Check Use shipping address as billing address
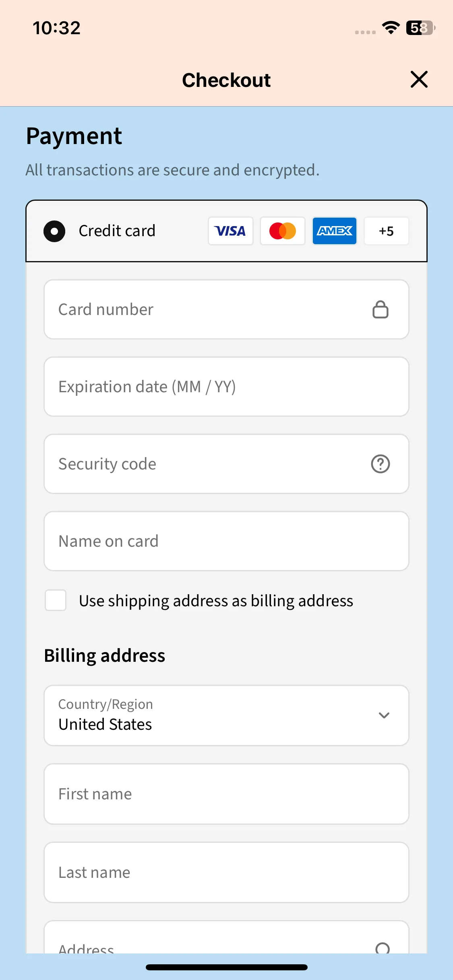The image size is (453, 980). click(56, 600)
